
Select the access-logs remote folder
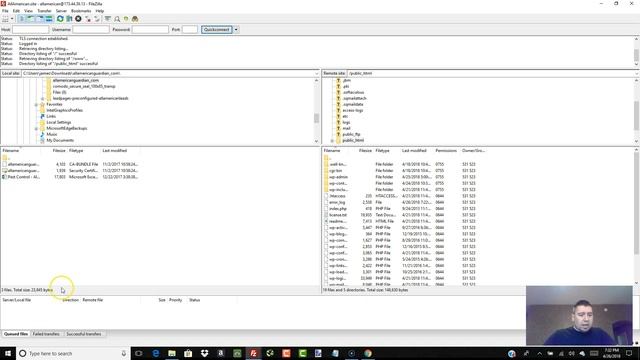353,110
